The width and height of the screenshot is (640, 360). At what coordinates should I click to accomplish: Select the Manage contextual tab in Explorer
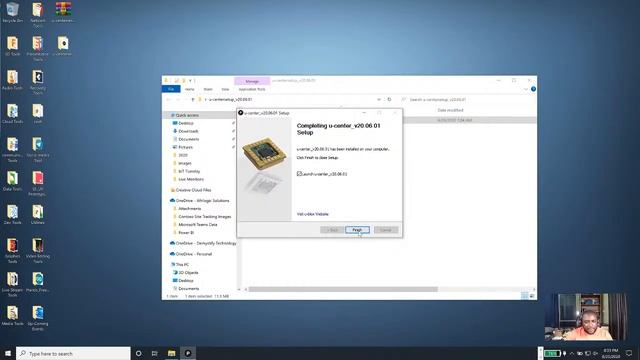pos(252,81)
